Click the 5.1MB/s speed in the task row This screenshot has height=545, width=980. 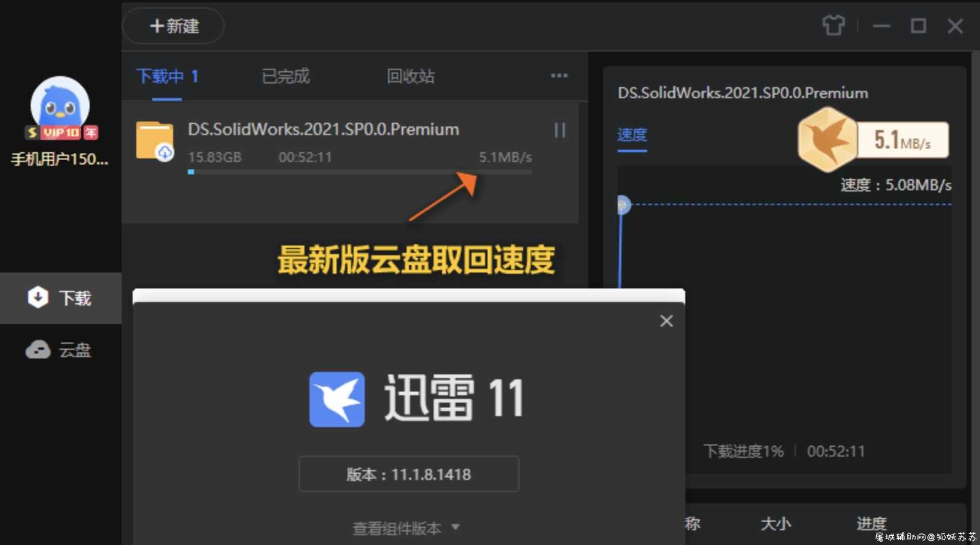coord(505,157)
